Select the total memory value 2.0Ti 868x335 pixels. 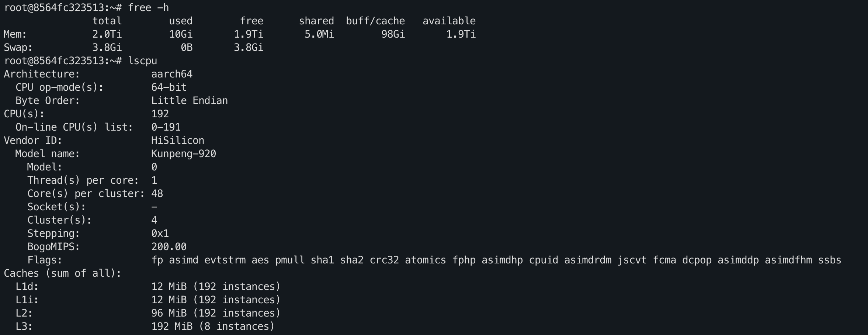pos(107,34)
